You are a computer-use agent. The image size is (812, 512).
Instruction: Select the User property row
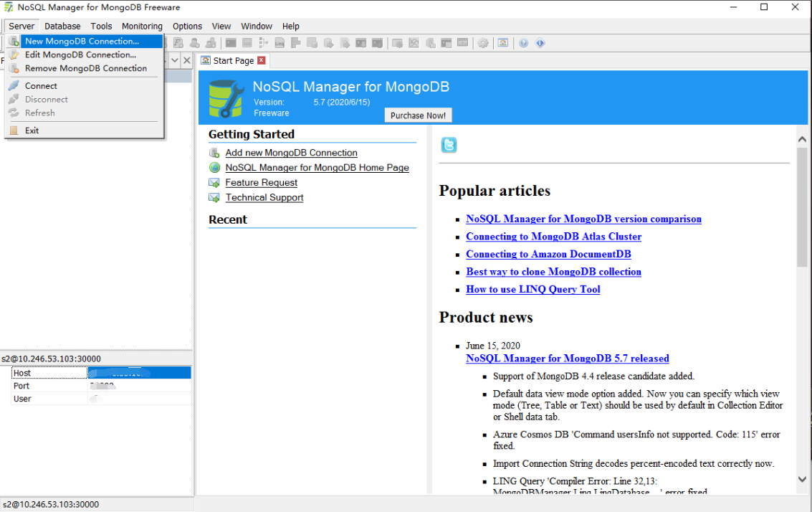click(102, 399)
